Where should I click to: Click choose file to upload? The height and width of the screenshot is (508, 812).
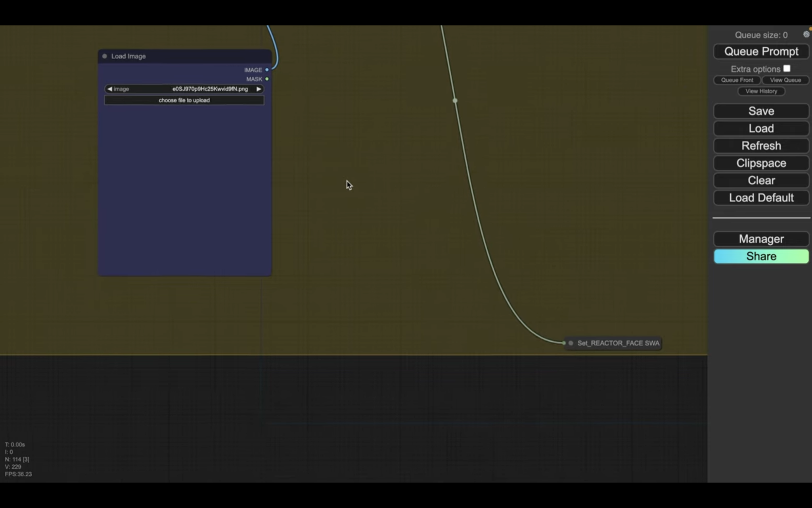[184, 100]
